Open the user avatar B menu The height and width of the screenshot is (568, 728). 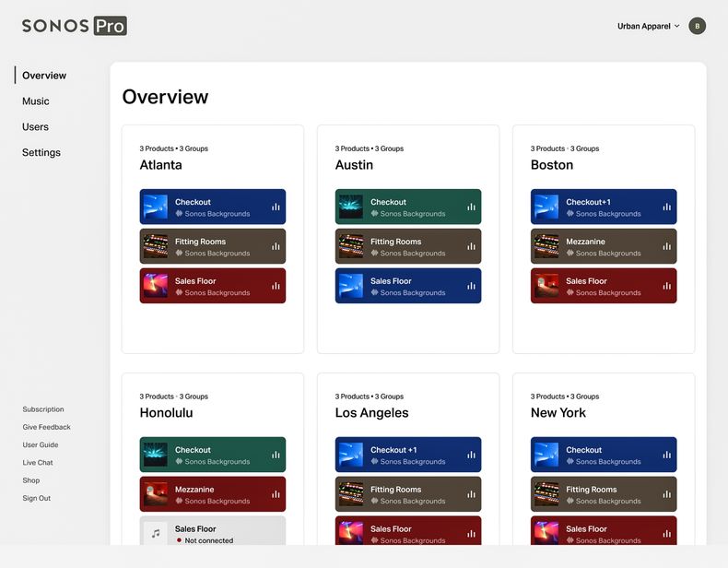697,26
